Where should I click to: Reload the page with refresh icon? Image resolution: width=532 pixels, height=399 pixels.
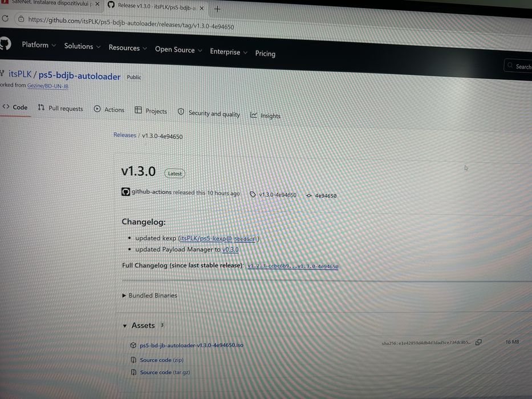[x=5, y=18]
